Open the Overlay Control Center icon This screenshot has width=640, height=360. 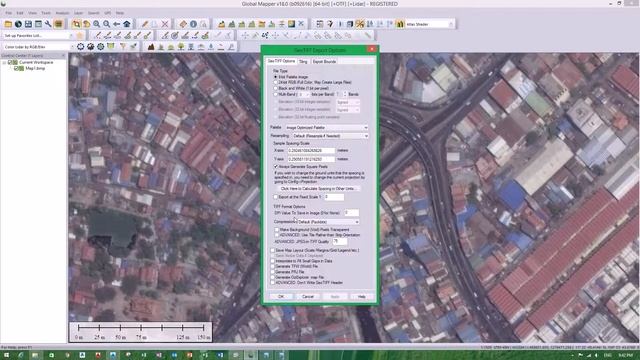tap(58, 24)
